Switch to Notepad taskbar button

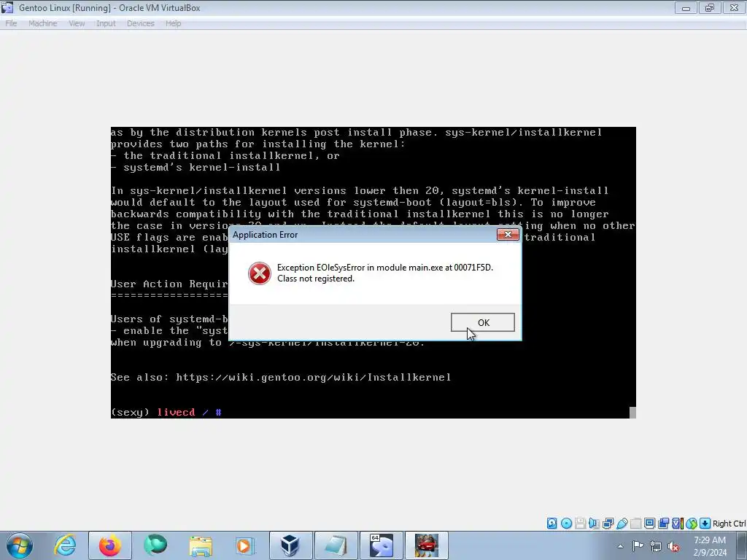click(336, 545)
